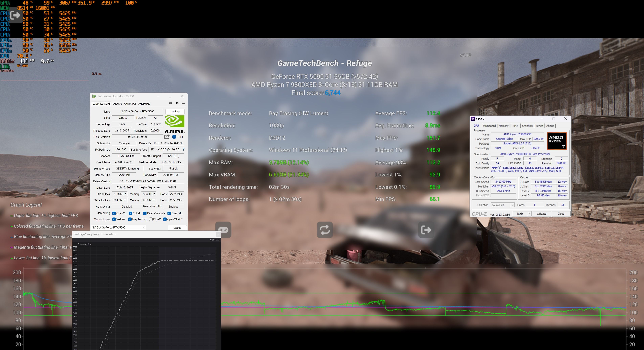This screenshot has height=350, width=644.
Task: Click the benchmark exit icon in the center
Action: 426,230
